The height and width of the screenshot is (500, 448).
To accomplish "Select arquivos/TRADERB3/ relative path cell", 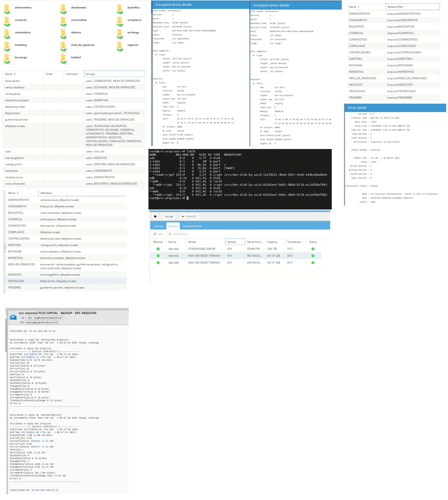I will [x=412, y=98].
